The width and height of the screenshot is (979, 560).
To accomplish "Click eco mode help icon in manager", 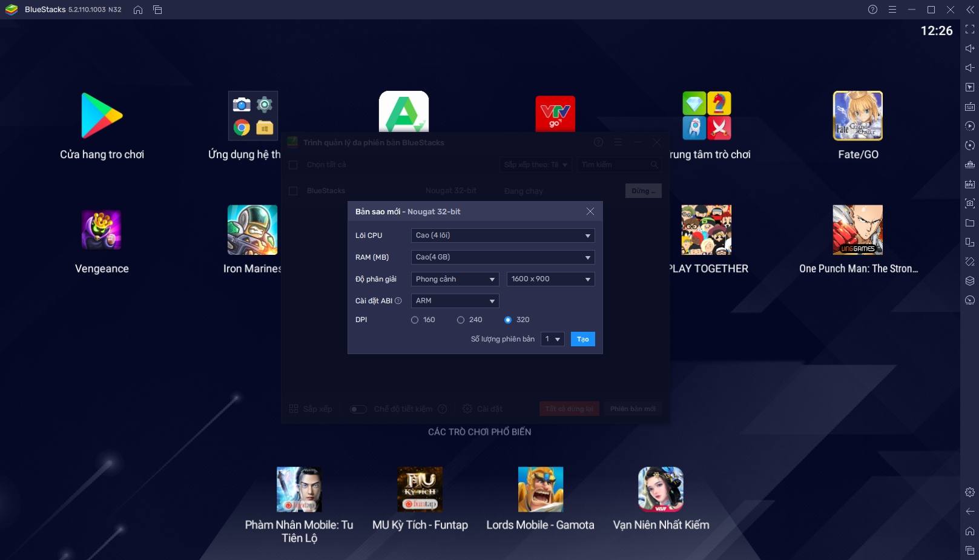I will pos(443,409).
